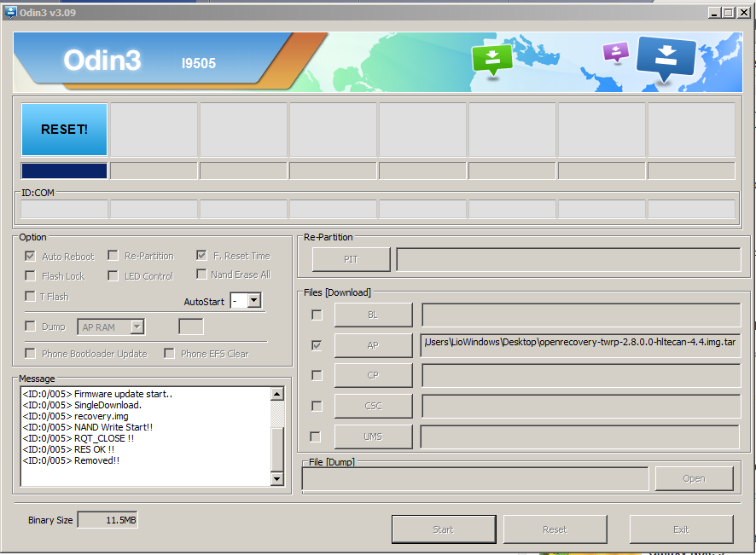Tick the checkbox beside CP
Viewport: 756px width, 555px height.
coord(317,375)
